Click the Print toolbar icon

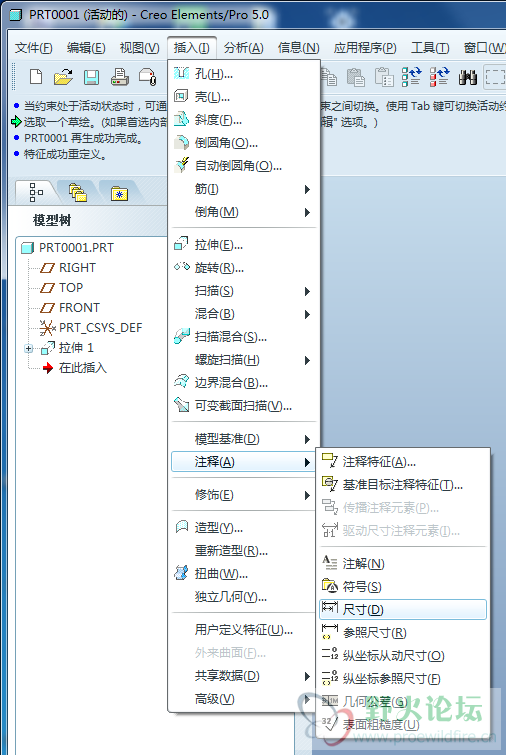(x=119, y=77)
